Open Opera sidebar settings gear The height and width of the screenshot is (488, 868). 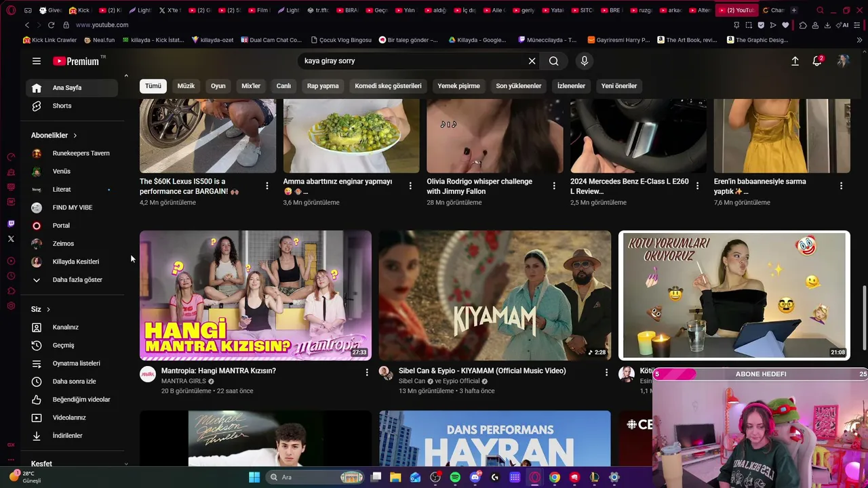[x=11, y=306]
